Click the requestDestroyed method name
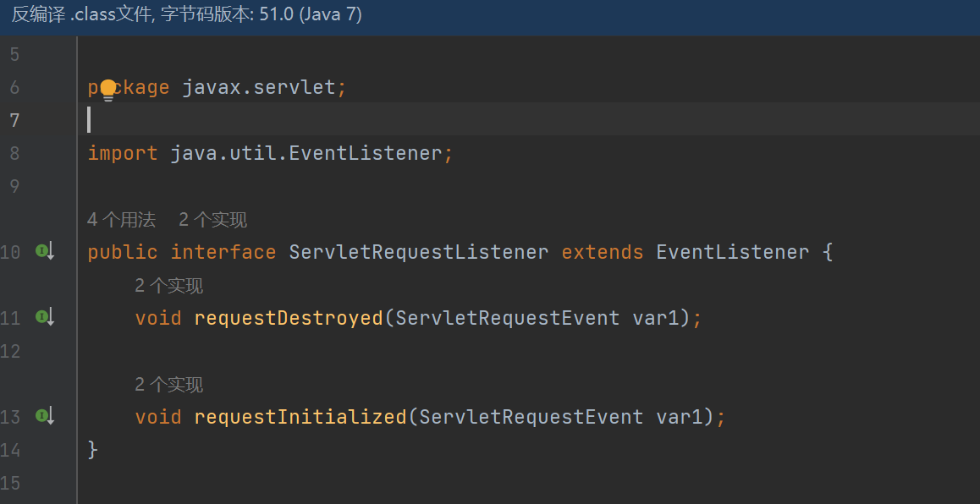The width and height of the screenshot is (980, 504). coord(288,318)
